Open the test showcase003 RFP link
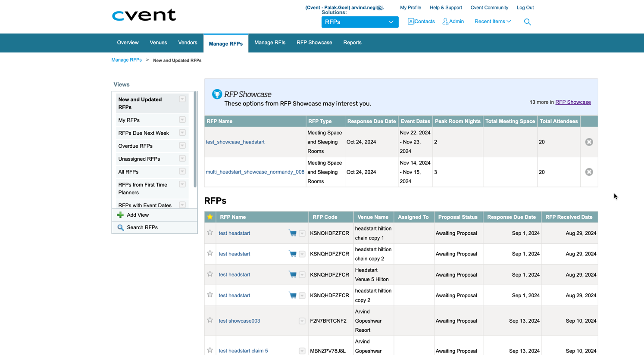The height and width of the screenshot is (355, 644). click(x=239, y=321)
